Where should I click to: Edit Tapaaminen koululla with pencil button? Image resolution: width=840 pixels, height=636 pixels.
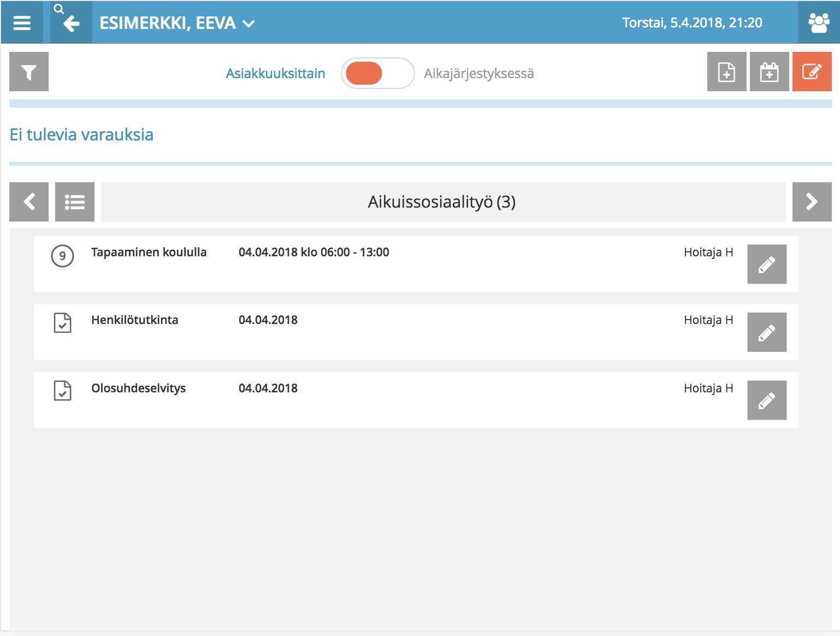pyautogui.click(x=767, y=264)
